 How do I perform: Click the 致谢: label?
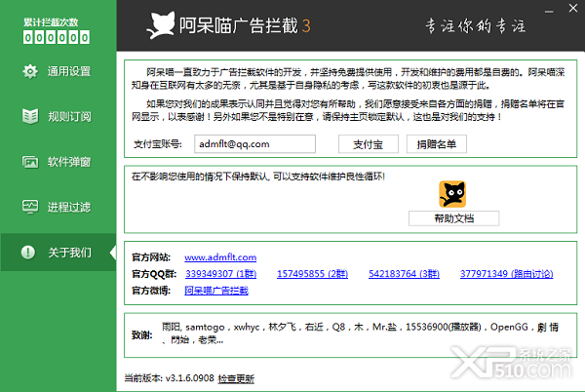pyautogui.click(x=142, y=335)
